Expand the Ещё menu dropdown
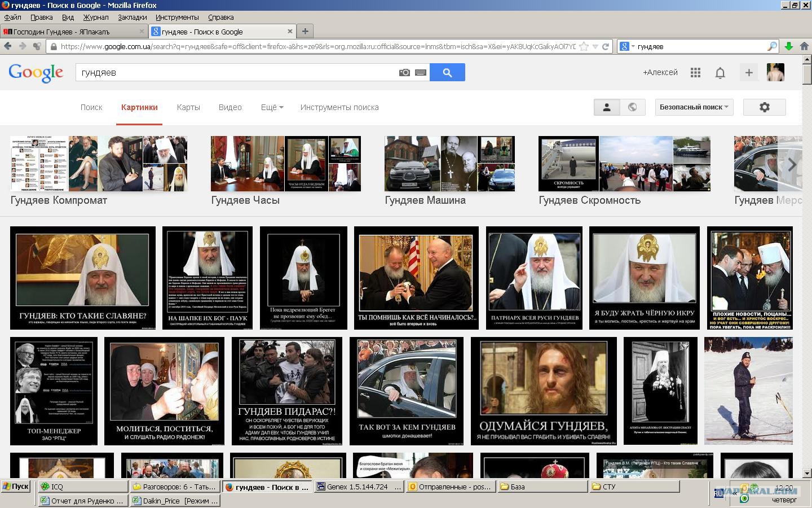The height and width of the screenshot is (508, 812). pos(272,107)
